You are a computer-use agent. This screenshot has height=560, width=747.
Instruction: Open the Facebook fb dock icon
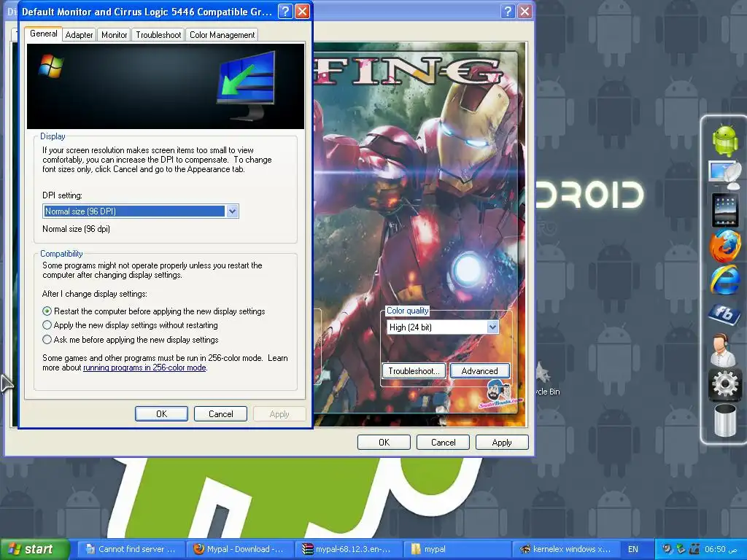click(x=724, y=314)
